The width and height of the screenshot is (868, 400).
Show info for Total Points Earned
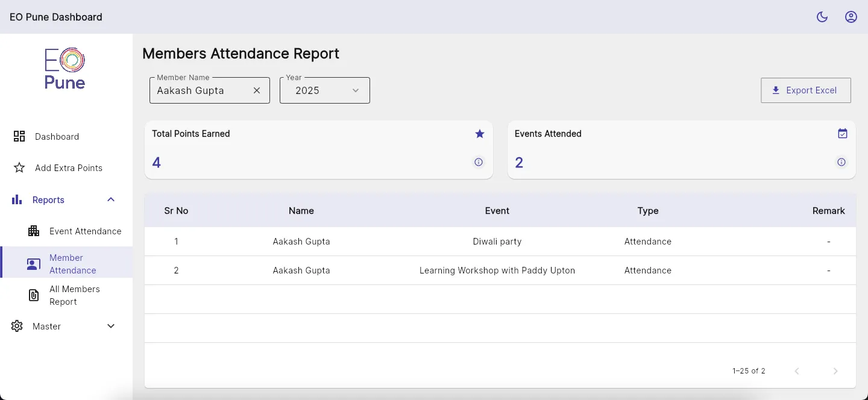[x=478, y=162]
